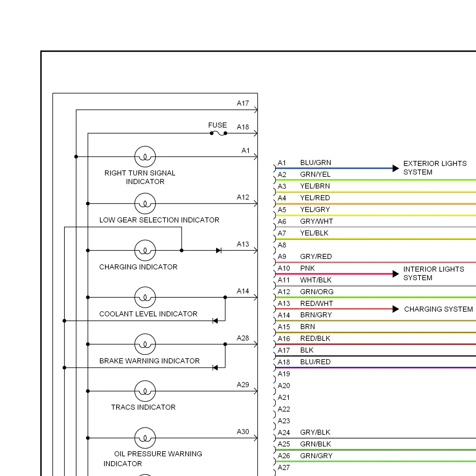Viewport: 476px width, 476px height.
Task: Click the BLU/GRN wire color label
Action: (x=316, y=162)
